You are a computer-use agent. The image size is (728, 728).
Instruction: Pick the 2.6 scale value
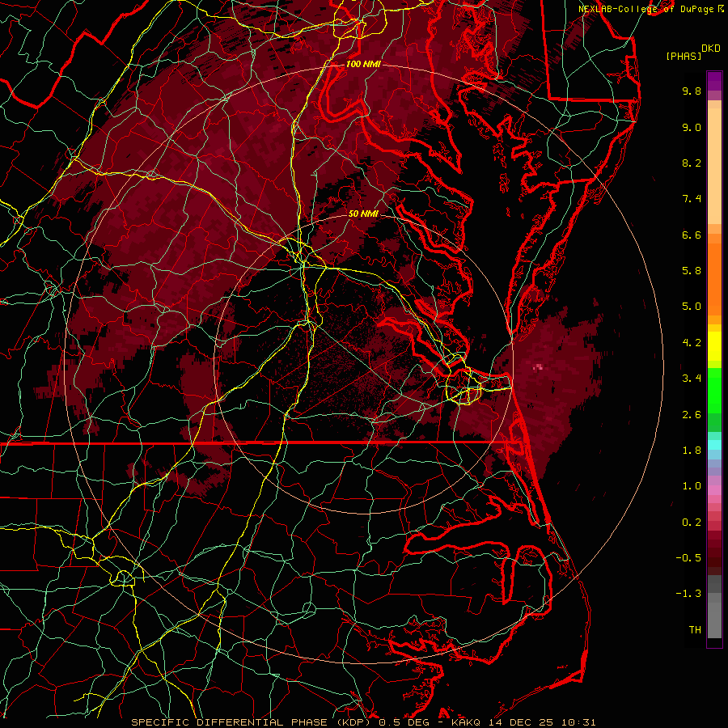click(692, 415)
